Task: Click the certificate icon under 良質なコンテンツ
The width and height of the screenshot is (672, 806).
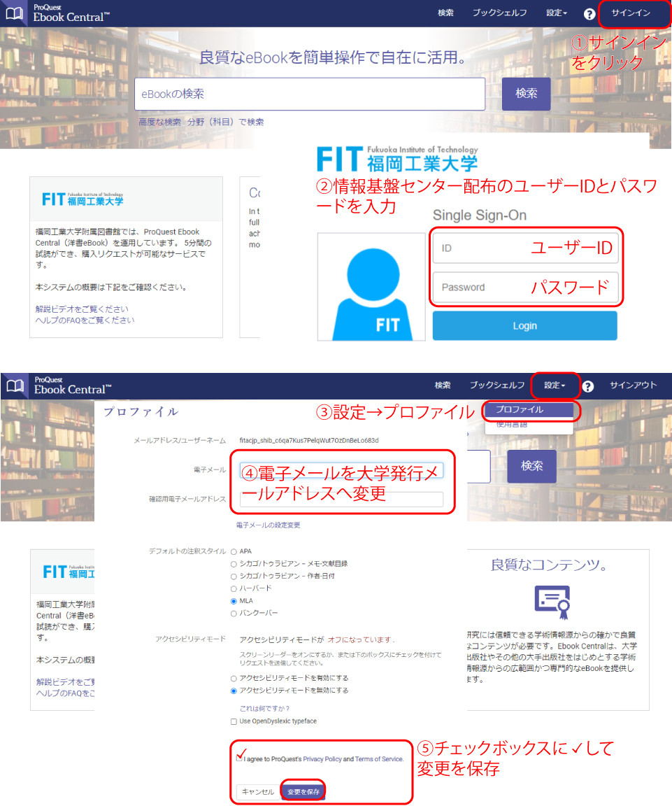Action: [552, 599]
